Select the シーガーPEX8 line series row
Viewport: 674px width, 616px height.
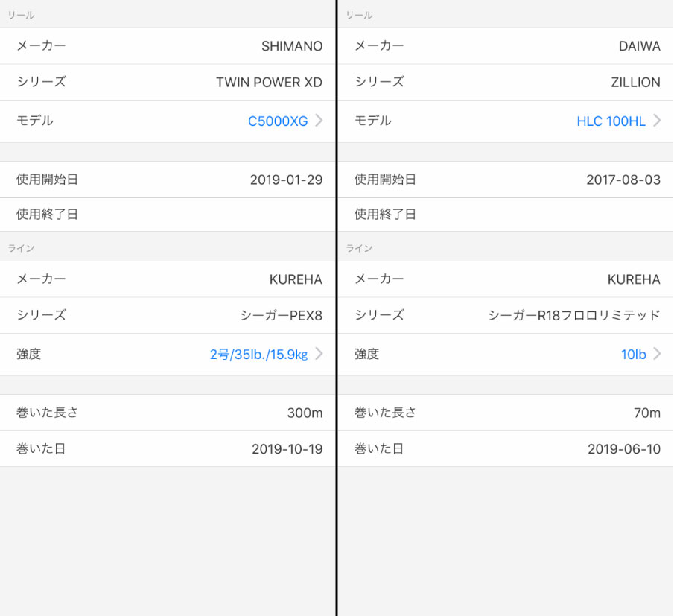coord(168,315)
